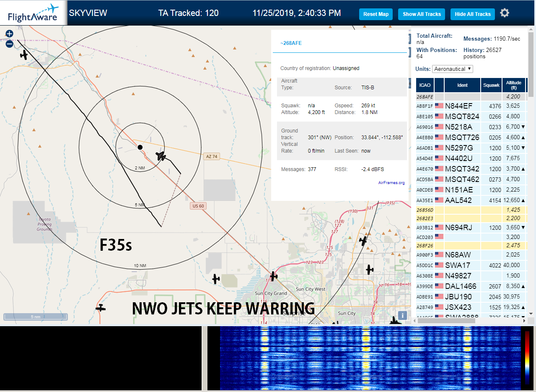Click the US flag in the AAL542 row

[439, 200]
